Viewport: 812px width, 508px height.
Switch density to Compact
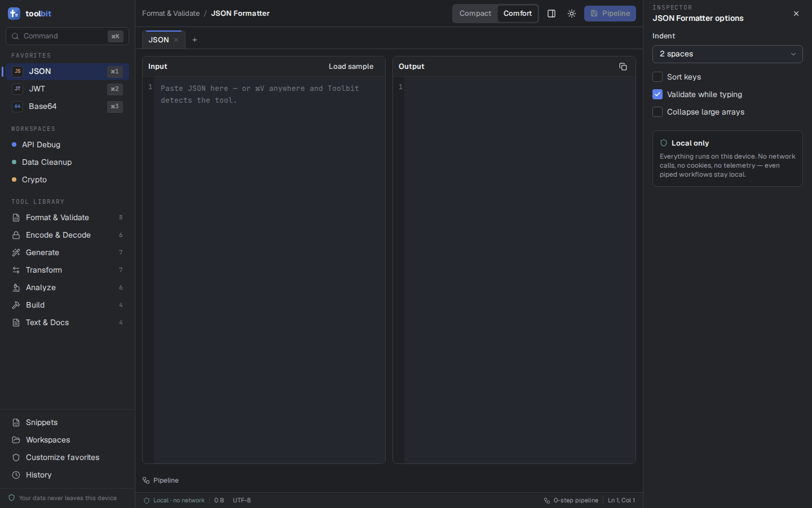[x=475, y=14]
